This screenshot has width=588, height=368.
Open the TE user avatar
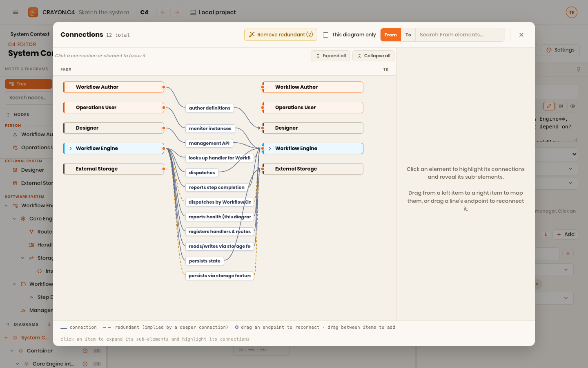(572, 12)
